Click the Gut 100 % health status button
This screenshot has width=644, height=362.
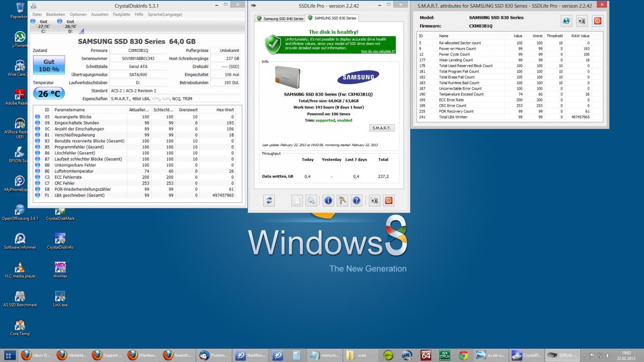tap(49, 65)
